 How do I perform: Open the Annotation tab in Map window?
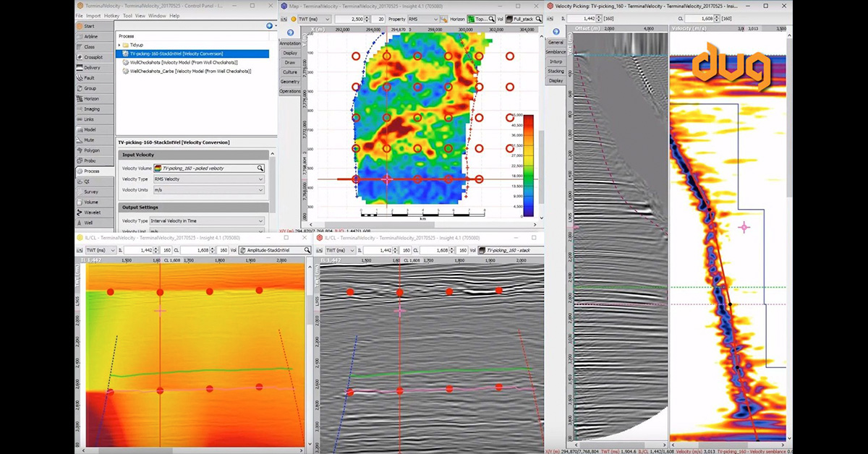coord(290,43)
